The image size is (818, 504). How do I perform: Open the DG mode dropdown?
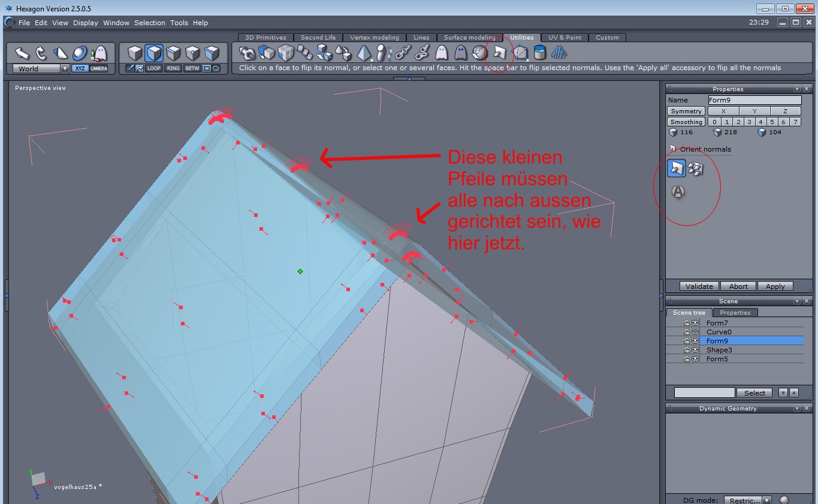[x=748, y=500]
